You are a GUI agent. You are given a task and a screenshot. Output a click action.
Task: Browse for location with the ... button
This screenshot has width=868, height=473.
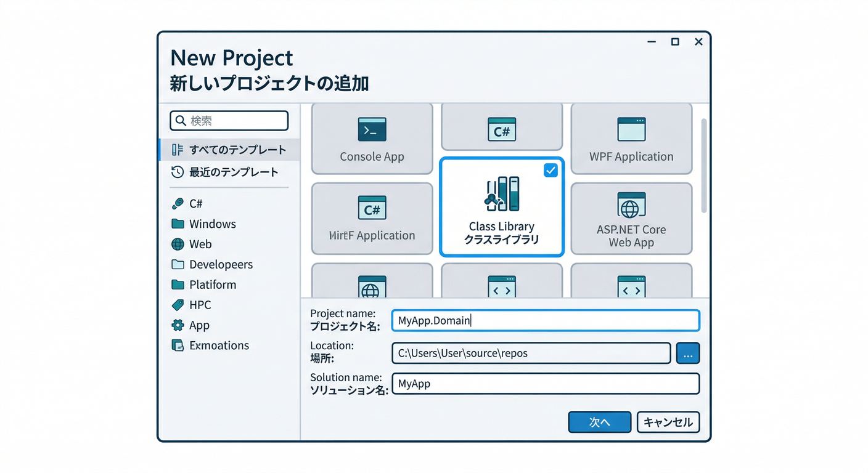coord(688,354)
